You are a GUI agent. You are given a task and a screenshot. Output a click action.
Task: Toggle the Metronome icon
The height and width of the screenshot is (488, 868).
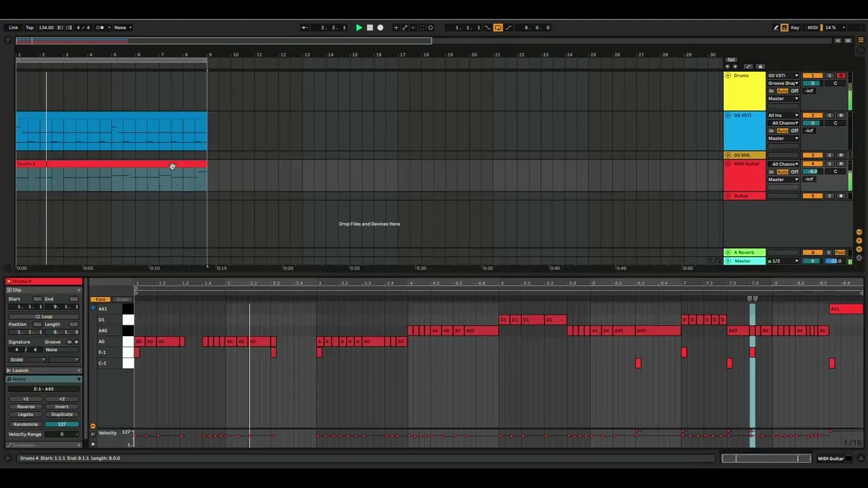click(x=100, y=28)
